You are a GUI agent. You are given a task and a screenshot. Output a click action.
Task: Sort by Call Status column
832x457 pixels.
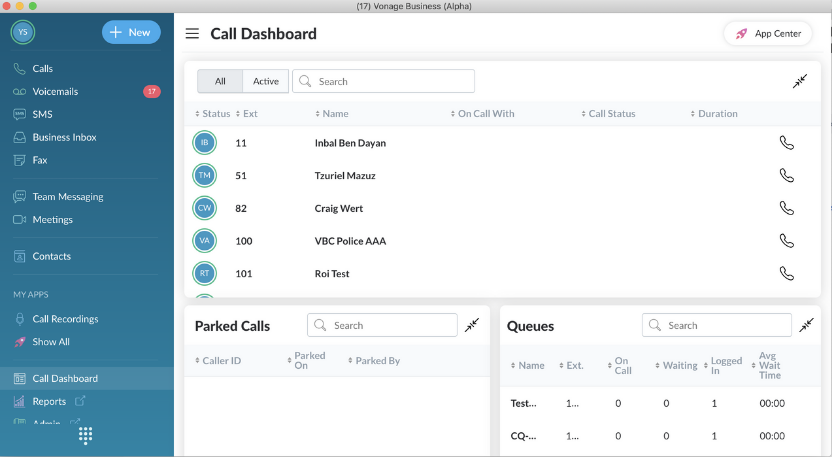pos(608,114)
